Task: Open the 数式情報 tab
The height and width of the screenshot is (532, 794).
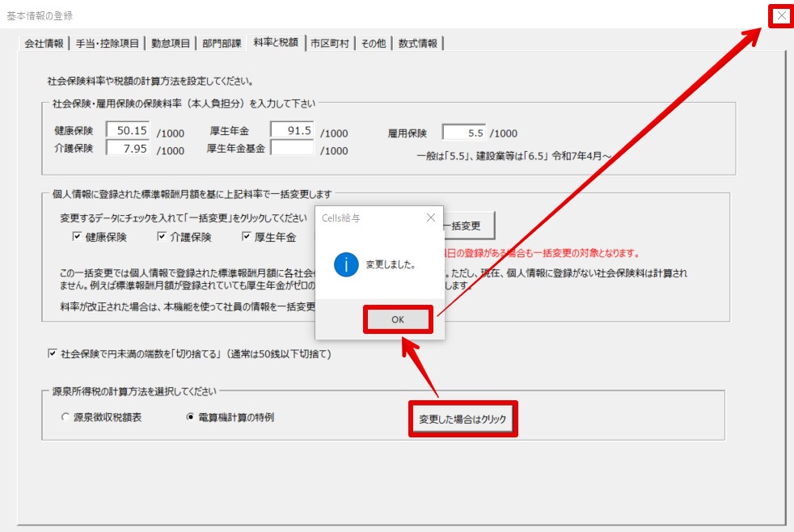Action: [419, 44]
